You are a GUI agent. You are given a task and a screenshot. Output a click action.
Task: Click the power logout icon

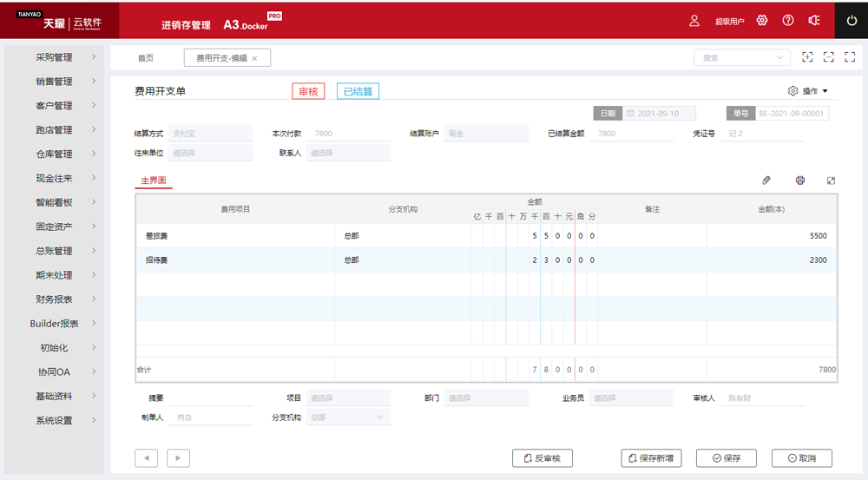[x=851, y=20]
